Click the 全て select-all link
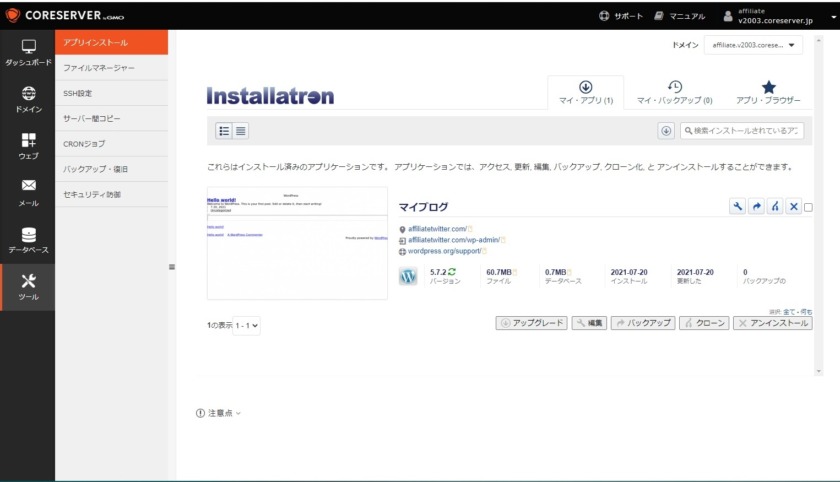Image resolution: width=840 pixels, height=482 pixels. pos(789,312)
